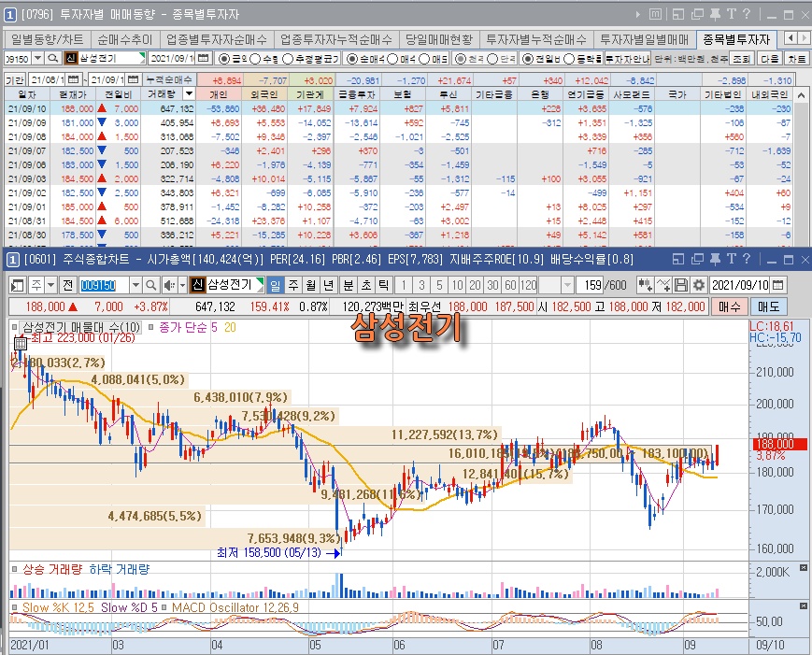Viewport: 812px width, 655px height.
Task: Click the pin icon in investor window title bar
Action: [715, 15]
